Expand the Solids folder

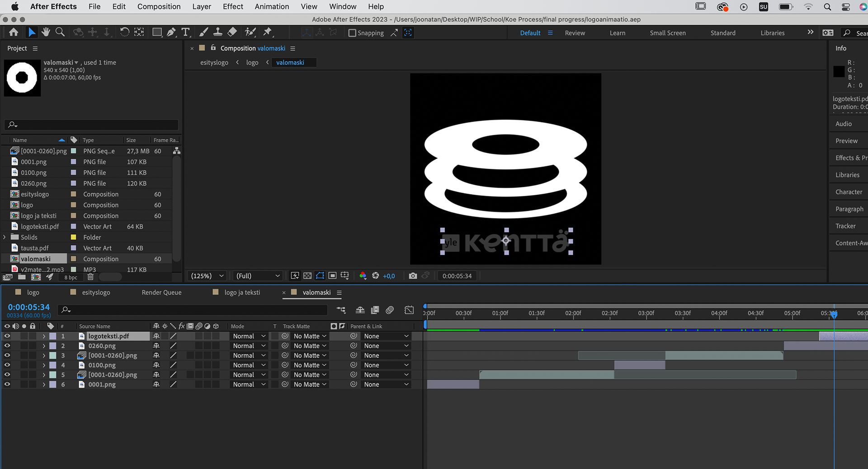click(5, 237)
